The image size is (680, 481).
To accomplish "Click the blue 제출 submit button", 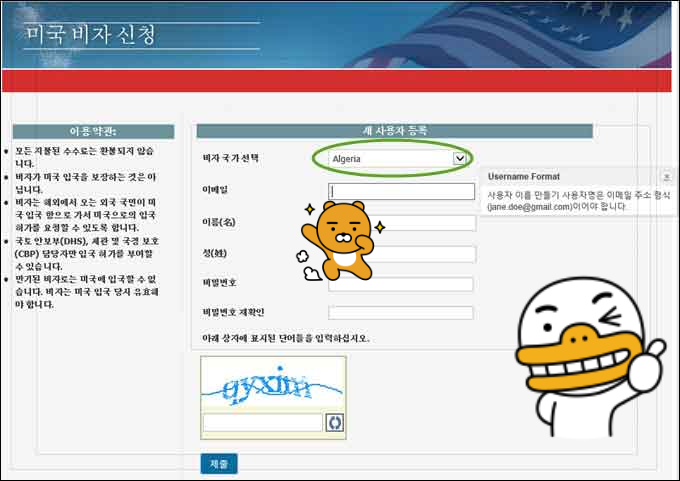I will tap(219, 464).
